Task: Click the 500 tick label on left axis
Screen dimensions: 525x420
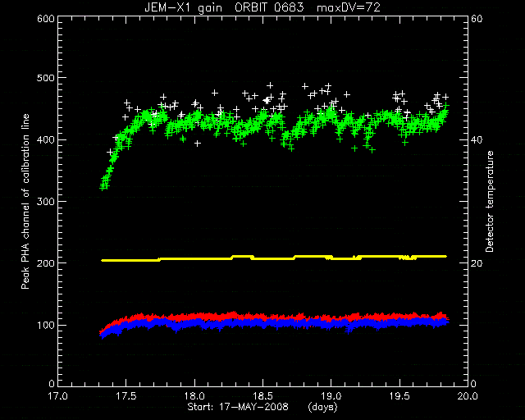Action: click(46, 78)
